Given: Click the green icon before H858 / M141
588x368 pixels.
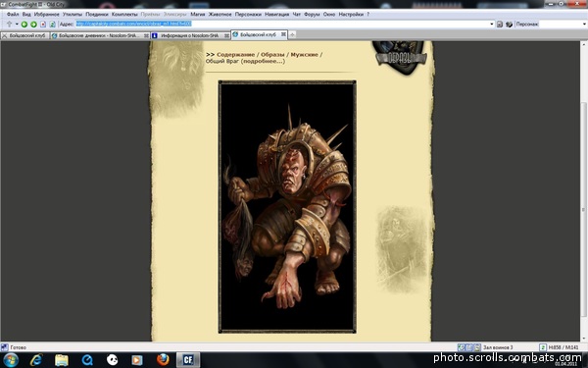Looking at the screenshot, I should click(x=543, y=347).
